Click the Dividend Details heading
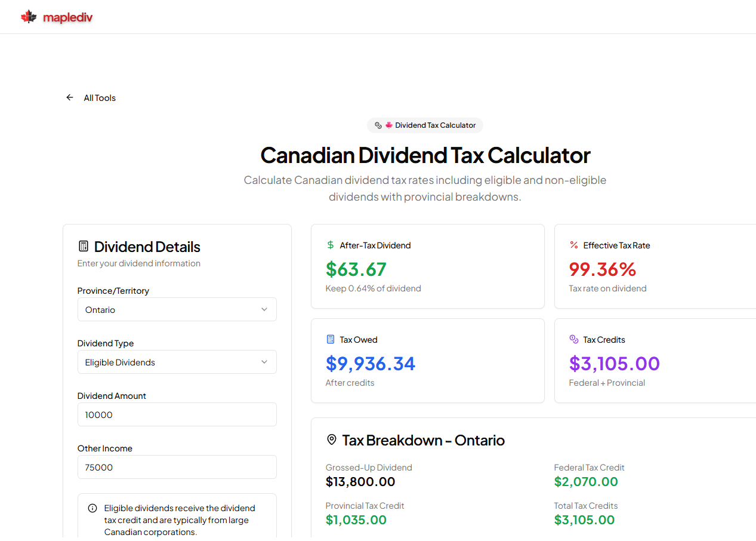Image resolution: width=756 pixels, height=541 pixels. coord(147,247)
